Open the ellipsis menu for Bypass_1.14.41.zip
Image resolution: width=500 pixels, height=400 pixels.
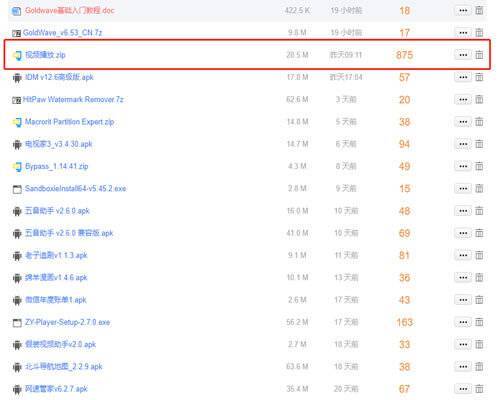click(463, 166)
